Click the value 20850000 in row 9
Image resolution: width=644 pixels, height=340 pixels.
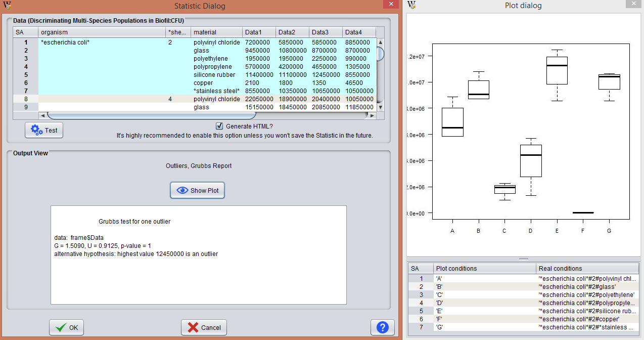(x=326, y=107)
